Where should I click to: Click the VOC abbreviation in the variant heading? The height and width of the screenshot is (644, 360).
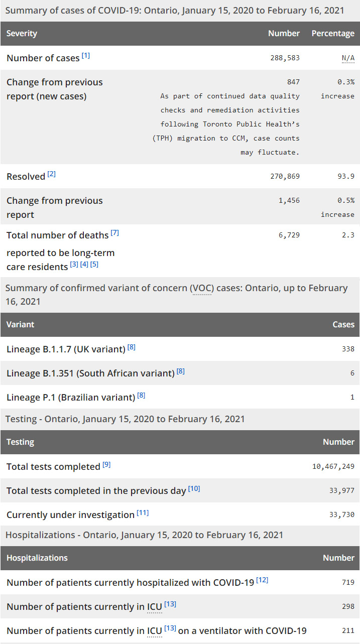[201, 289]
